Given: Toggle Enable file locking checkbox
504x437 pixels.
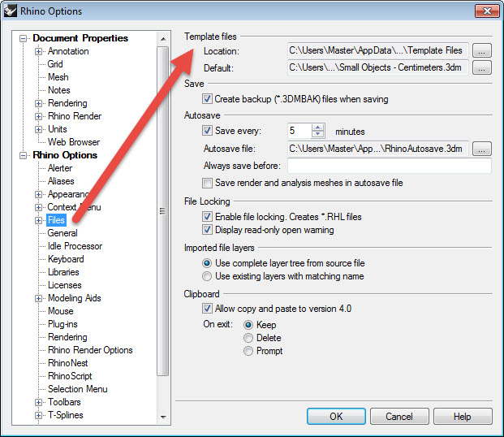Looking at the screenshot, I should pyautogui.click(x=207, y=217).
